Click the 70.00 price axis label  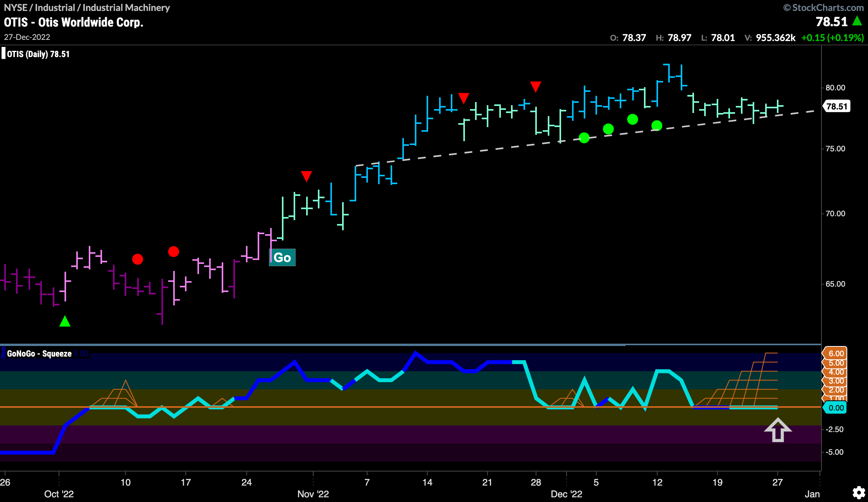[836, 213]
